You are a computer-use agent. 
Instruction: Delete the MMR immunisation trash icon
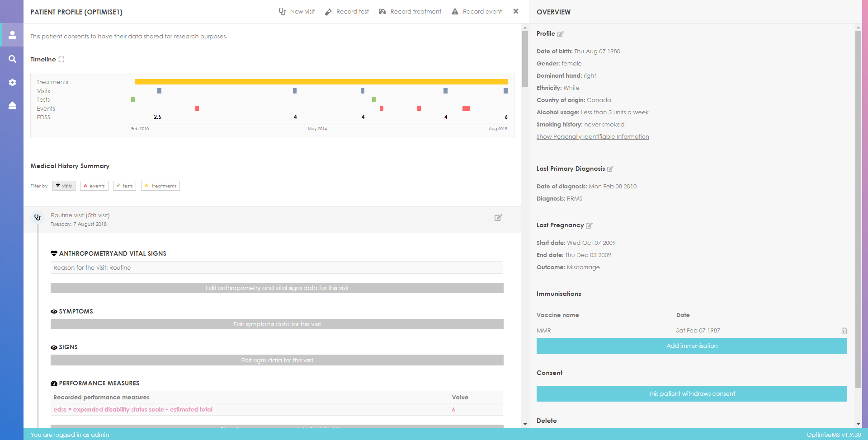(844, 331)
